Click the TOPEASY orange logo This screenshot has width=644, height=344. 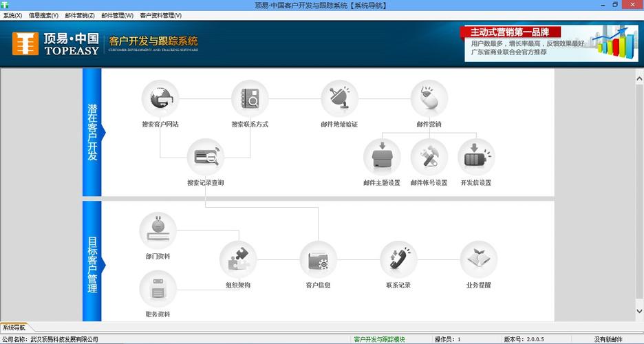(x=25, y=43)
